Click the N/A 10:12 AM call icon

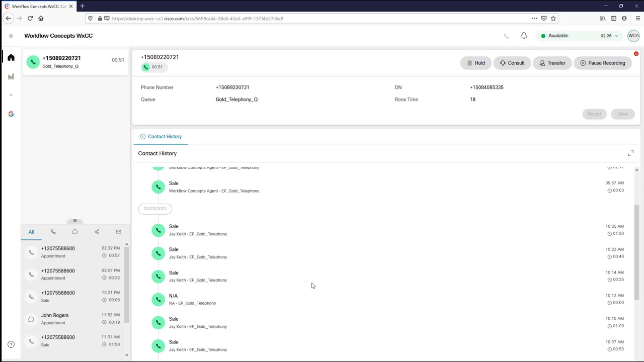click(x=158, y=300)
